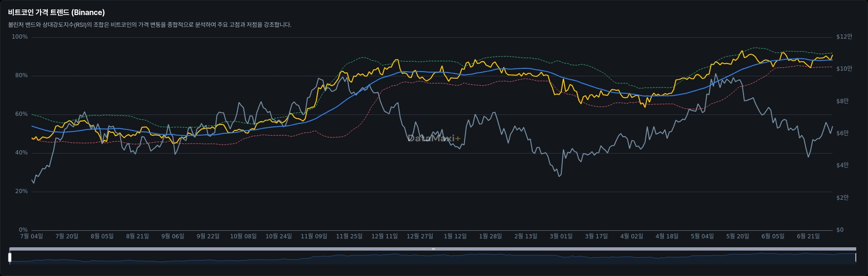The image size is (868, 276).
Task: Click the '6월 21일' date label
Action: [808, 236]
